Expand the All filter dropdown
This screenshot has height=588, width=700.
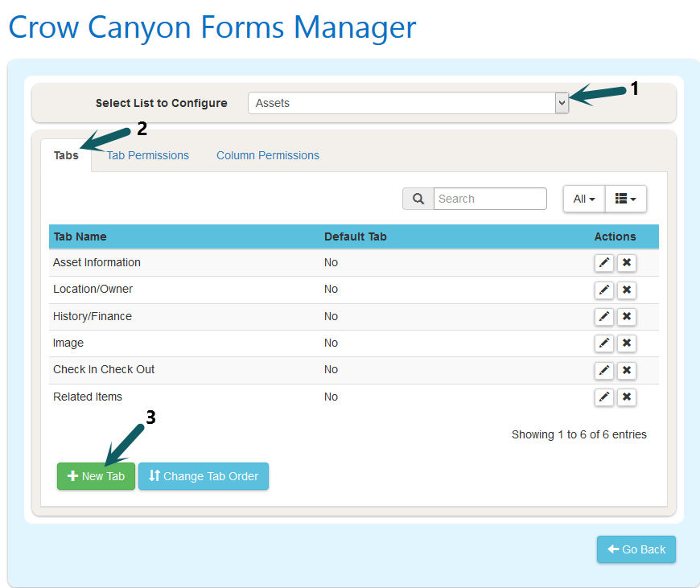(x=584, y=199)
